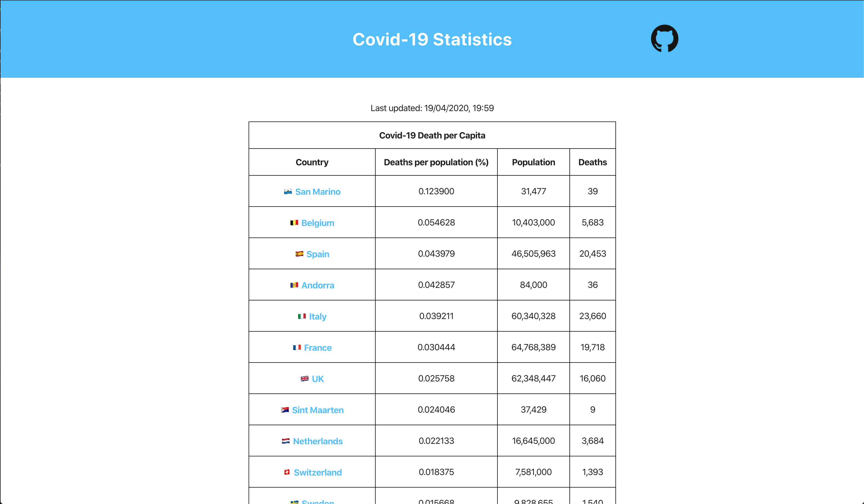Click the Country column header
Screen dimensions: 864x504
pyautogui.click(x=312, y=162)
